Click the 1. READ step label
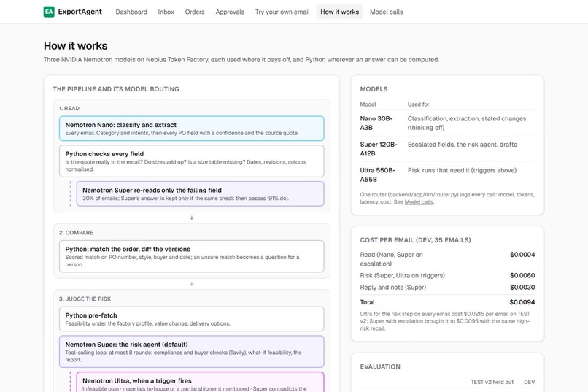588x392 pixels. (69, 109)
